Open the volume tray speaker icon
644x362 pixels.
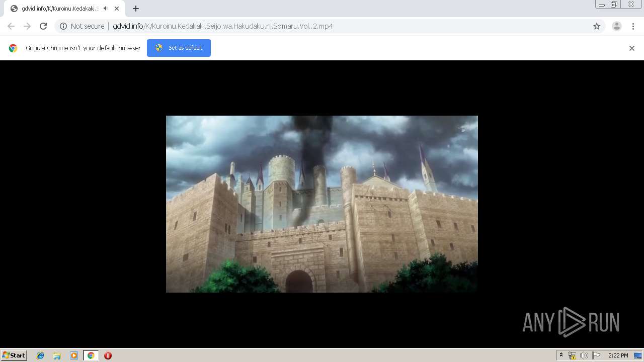pos(584,355)
